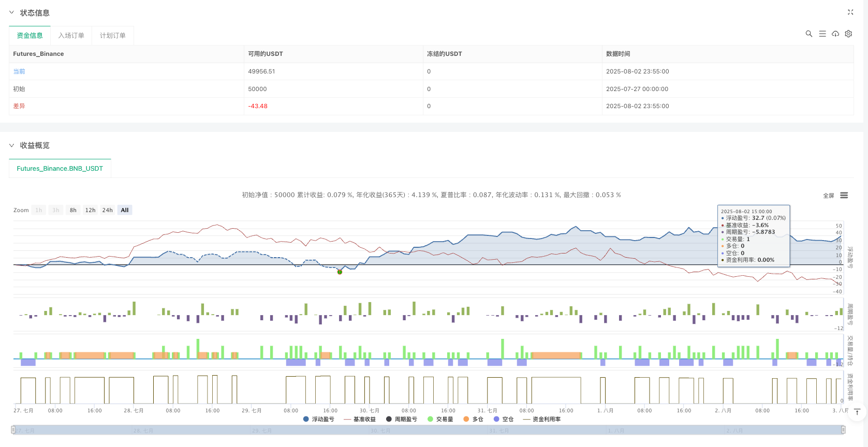Select the 8h zoom range button
The width and height of the screenshot is (868, 447).
pyautogui.click(x=73, y=210)
